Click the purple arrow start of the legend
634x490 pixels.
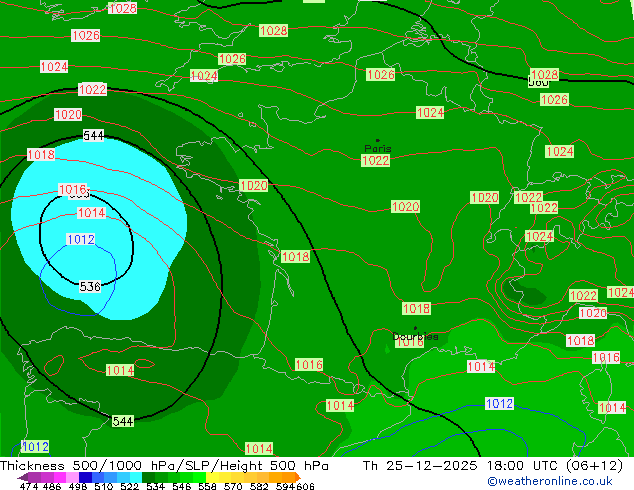click(23, 477)
